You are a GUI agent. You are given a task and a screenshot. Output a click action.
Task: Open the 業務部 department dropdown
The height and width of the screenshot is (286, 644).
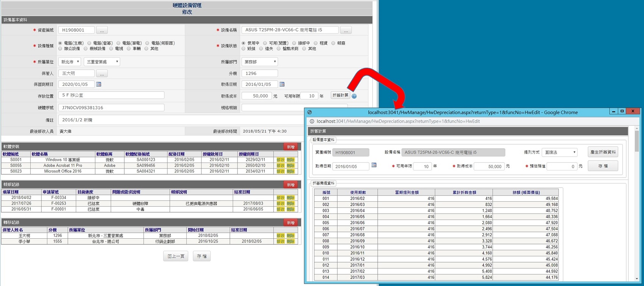tap(259, 62)
